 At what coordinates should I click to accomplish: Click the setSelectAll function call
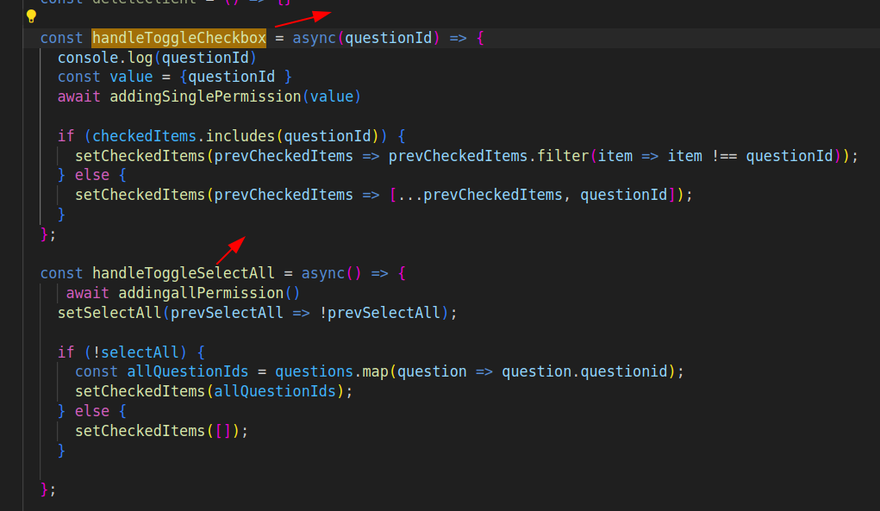(110, 312)
